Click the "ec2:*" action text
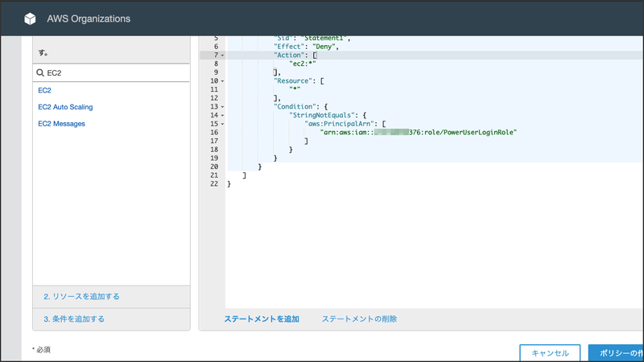Screen dimensions: 644x362 (303, 64)
